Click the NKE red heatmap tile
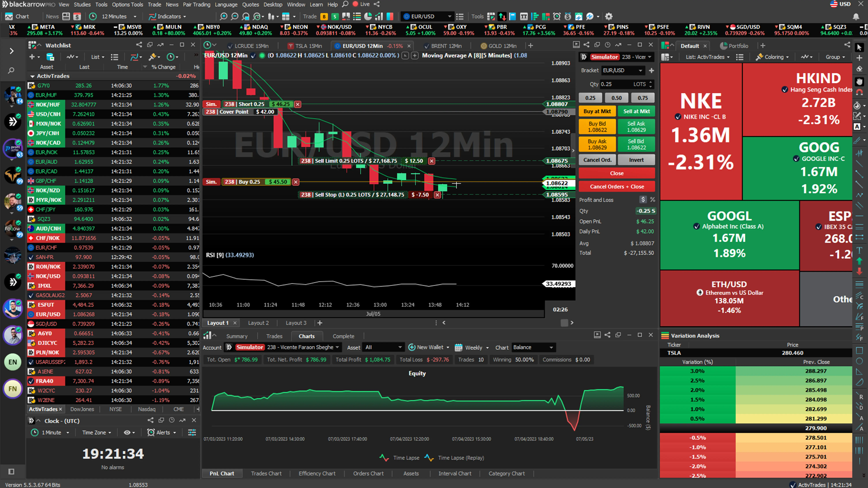This screenshot has width=868, height=488. pos(701,131)
